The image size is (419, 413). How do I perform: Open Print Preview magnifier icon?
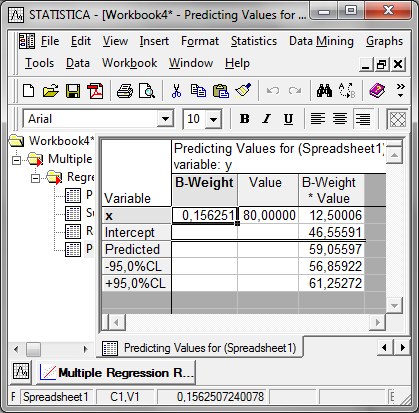tap(147, 91)
